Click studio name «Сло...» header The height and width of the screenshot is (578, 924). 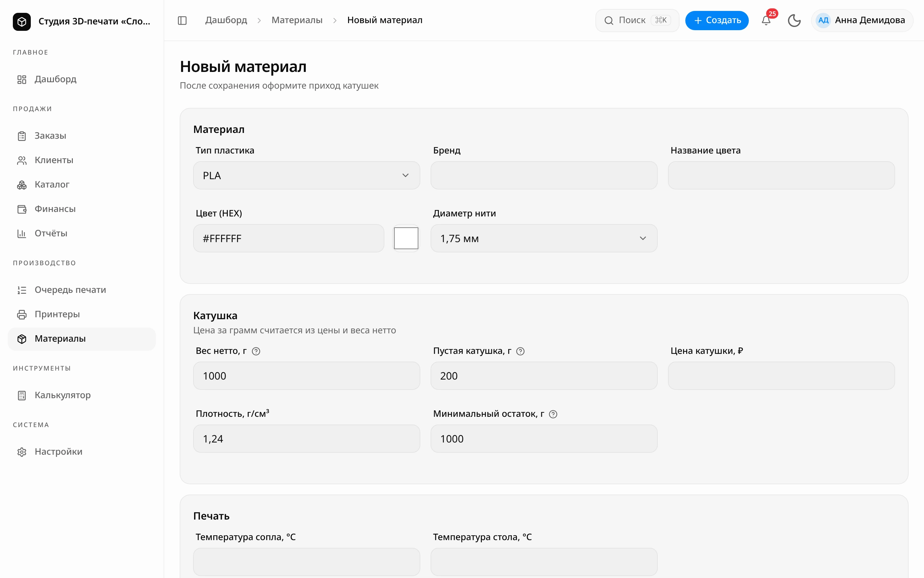point(94,22)
